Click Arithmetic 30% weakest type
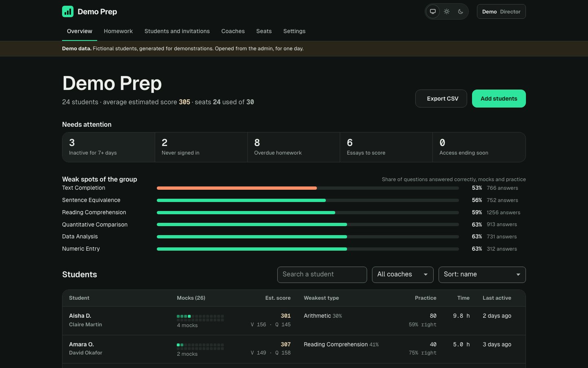The width and height of the screenshot is (588, 368). 323,316
